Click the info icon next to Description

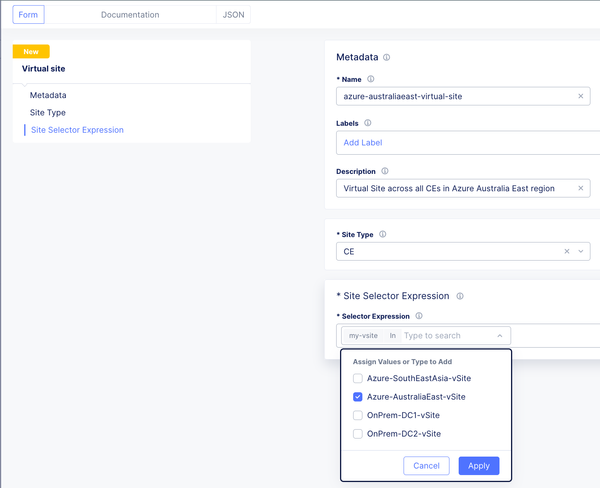(x=385, y=171)
